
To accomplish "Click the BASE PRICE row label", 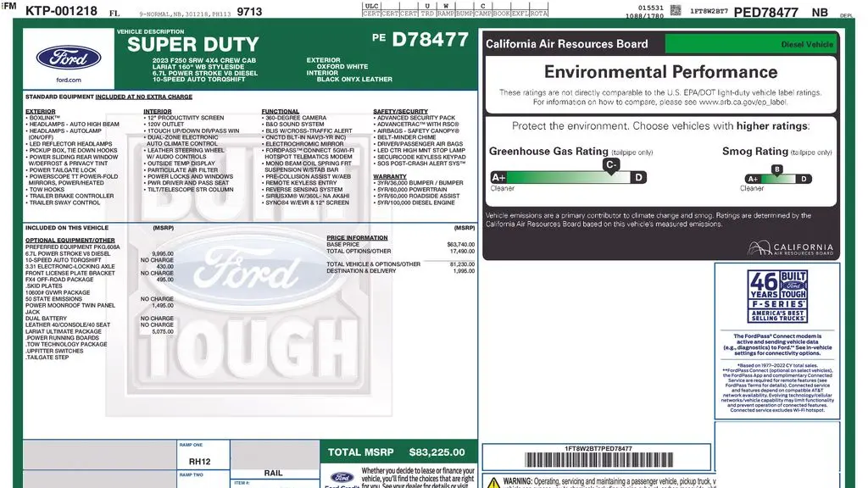I will point(342,245).
